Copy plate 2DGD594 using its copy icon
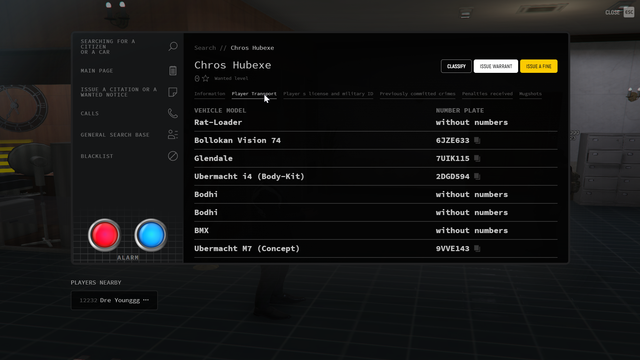This screenshot has height=360, width=640. click(x=477, y=176)
